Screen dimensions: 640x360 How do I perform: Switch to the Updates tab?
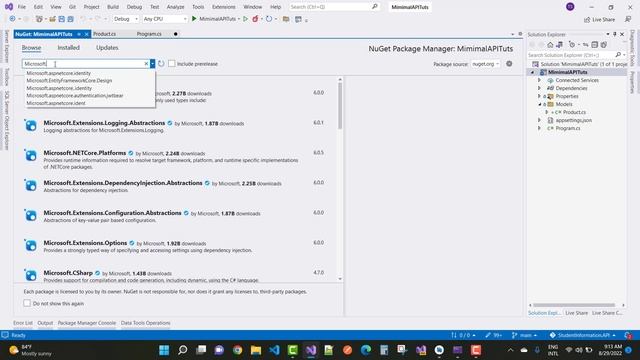[x=107, y=48]
